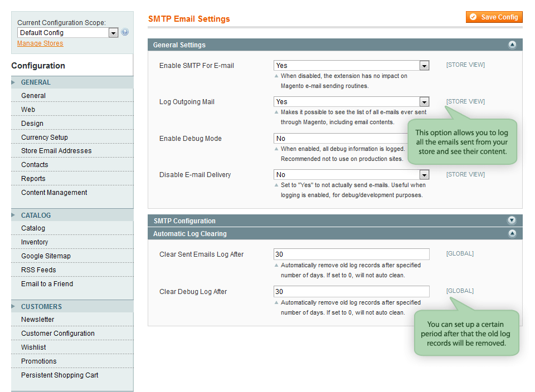Viewport: 535px width, 392px height.
Task: Click the General Settings section header
Action: [x=335, y=45]
